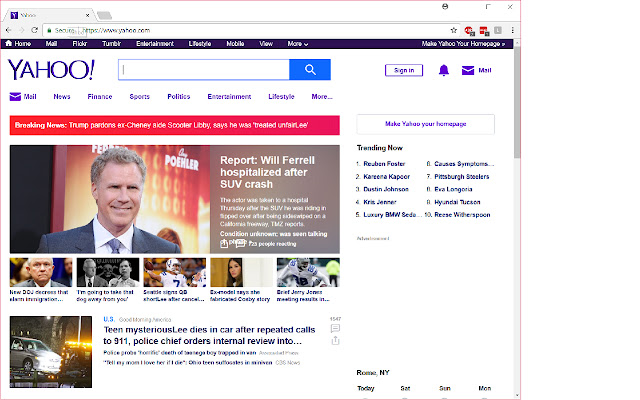Go to Finance section
The width and height of the screenshot is (640, 400).
coord(100,97)
